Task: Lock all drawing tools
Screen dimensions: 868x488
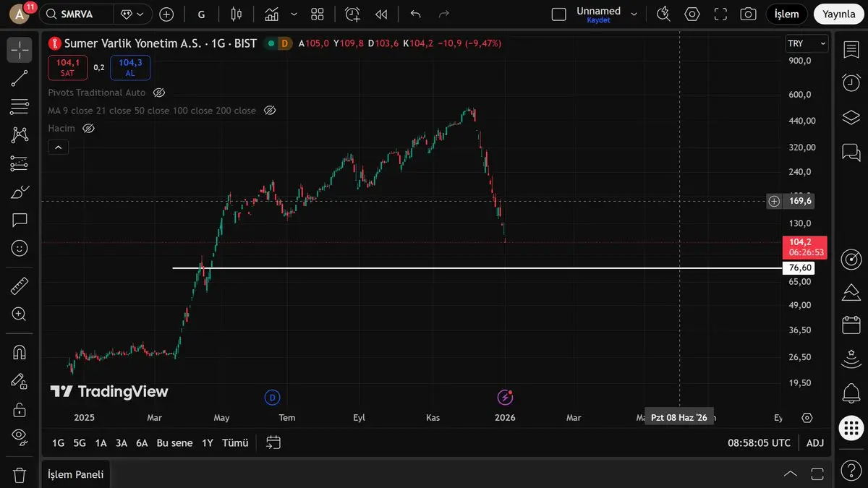Action: coord(20,409)
